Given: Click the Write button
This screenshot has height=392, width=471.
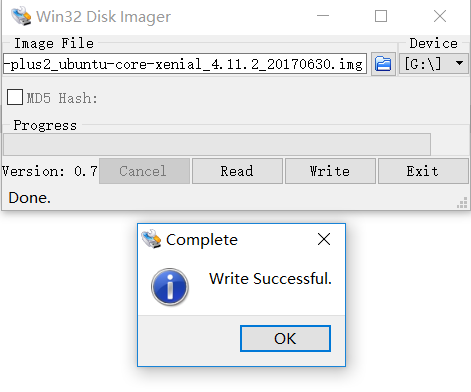Looking at the screenshot, I should coord(330,171).
